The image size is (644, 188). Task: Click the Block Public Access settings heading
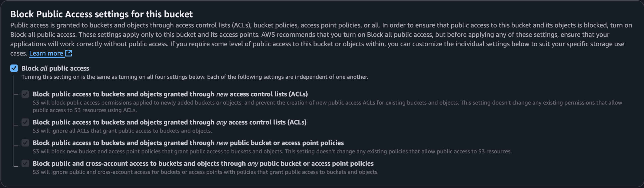tap(101, 14)
